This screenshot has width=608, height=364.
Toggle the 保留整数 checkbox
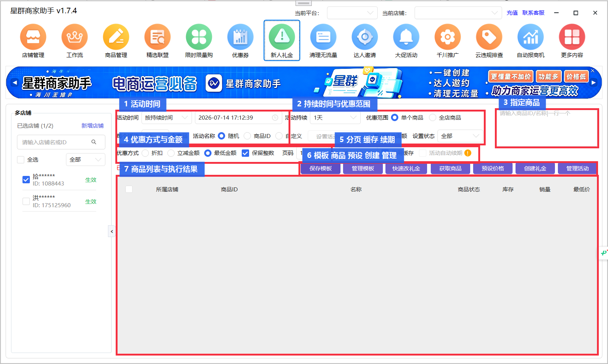coord(245,153)
